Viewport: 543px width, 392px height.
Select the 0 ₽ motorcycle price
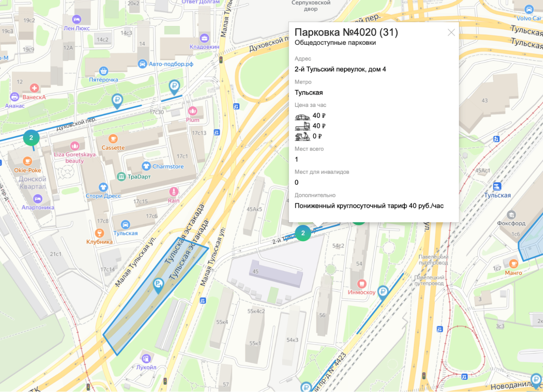point(317,136)
